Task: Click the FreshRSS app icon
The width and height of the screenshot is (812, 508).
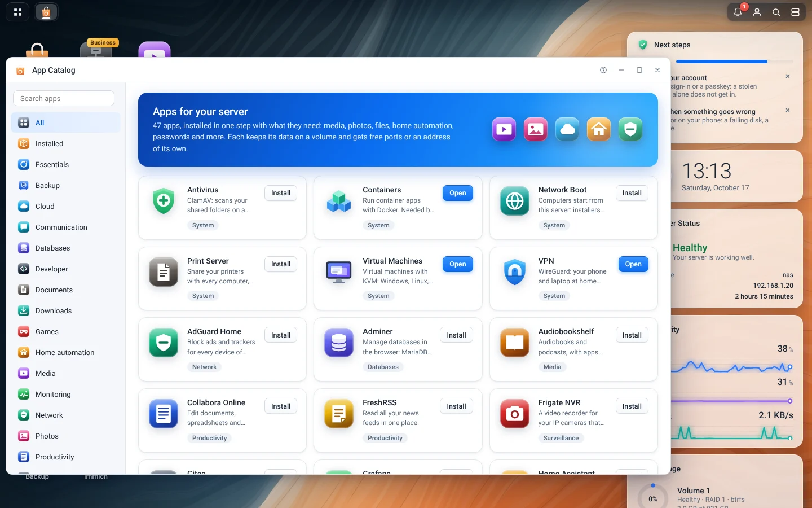Action: [339, 414]
